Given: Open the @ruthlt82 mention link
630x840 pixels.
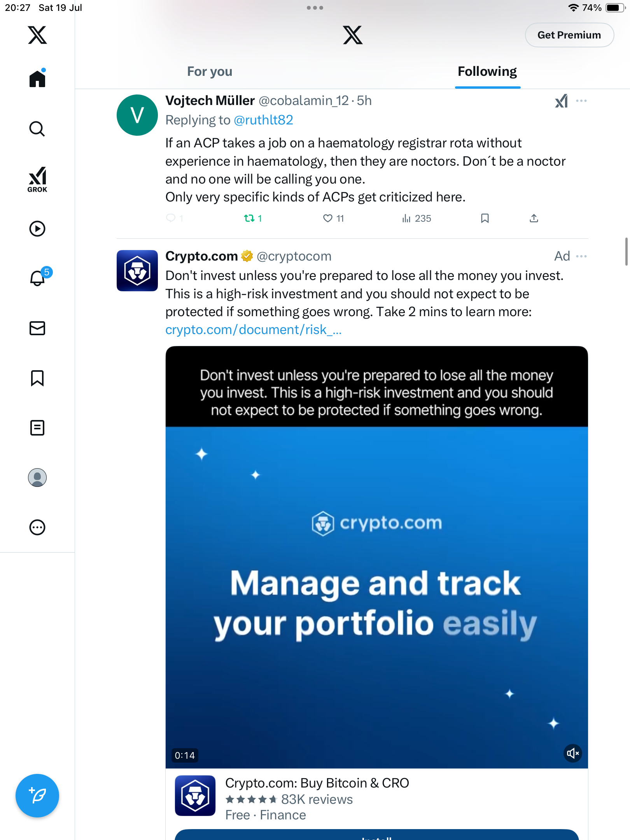Looking at the screenshot, I should click(x=263, y=120).
